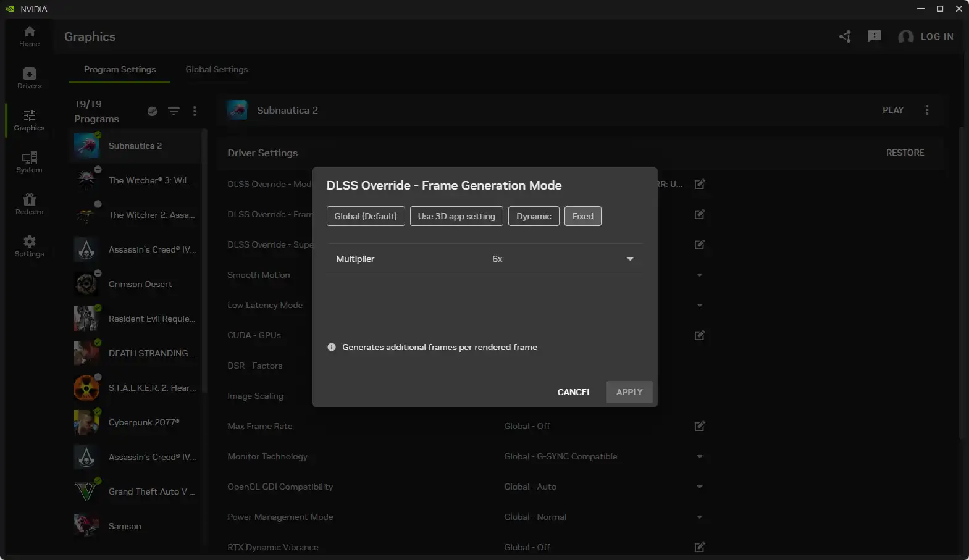Click the PLAY button for Subnautica 2
This screenshot has height=560, width=969.
point(892,110)
